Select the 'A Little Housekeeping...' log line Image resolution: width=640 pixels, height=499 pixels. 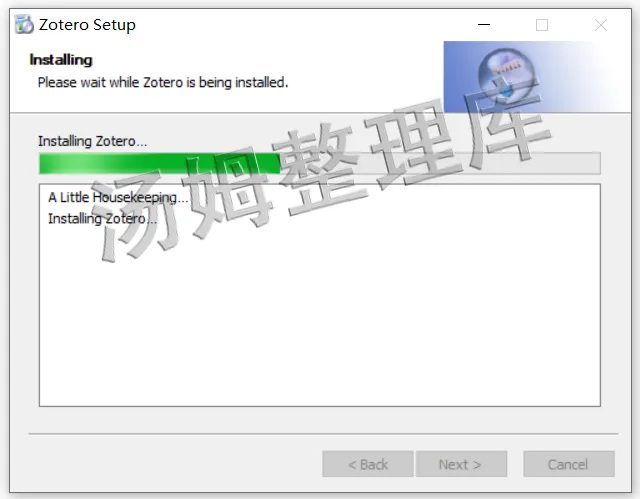118,197
